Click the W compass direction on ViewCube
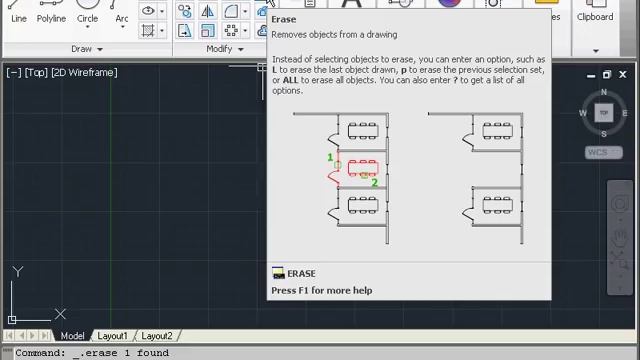Viewport: 640px width, 360px height. pos(582,113)
